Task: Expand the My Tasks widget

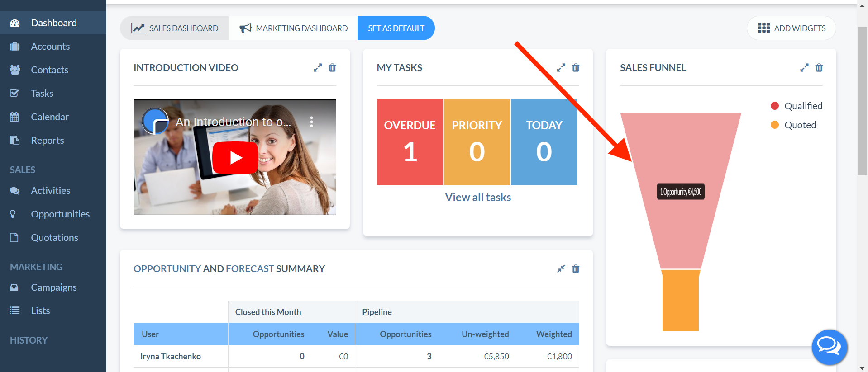Action: coord(561,68)
